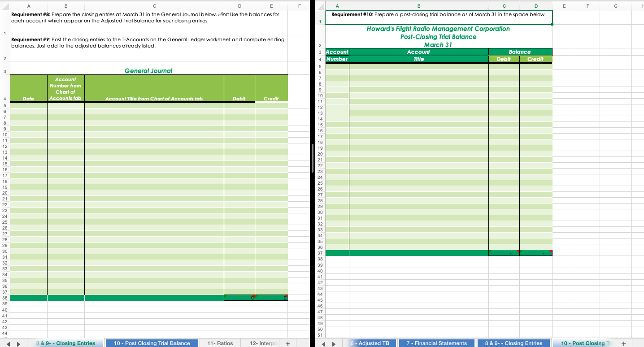Click the vertical scrollbar handle of left window
The image size is (644, 347).
tap(313, 158)
